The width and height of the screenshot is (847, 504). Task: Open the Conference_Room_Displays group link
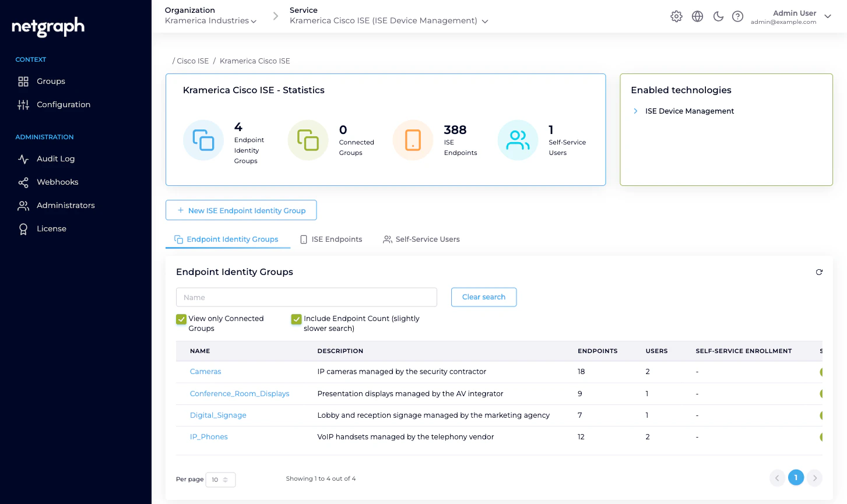240,394
